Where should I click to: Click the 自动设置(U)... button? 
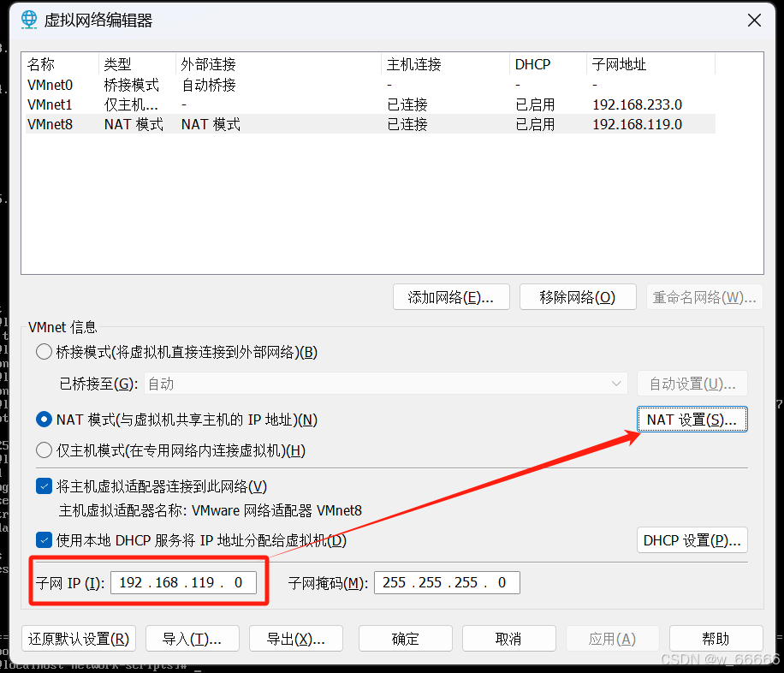click(x=692, y=384)
